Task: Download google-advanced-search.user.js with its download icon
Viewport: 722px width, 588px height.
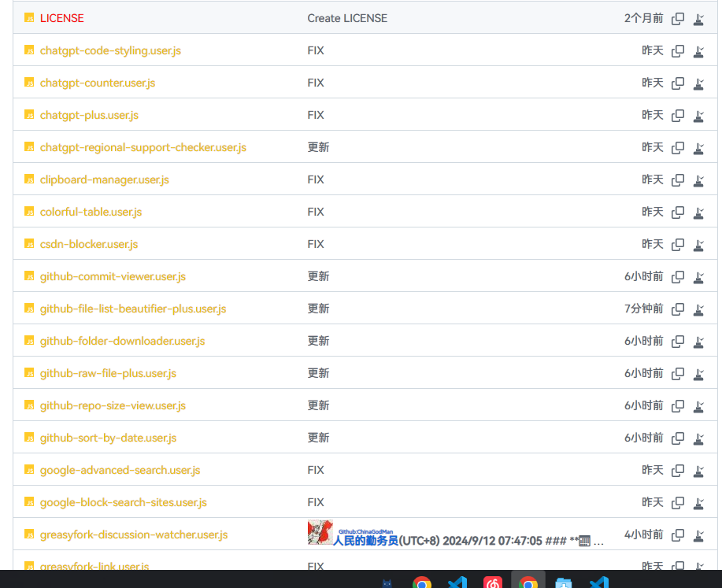Action: (x=698, y=470)
